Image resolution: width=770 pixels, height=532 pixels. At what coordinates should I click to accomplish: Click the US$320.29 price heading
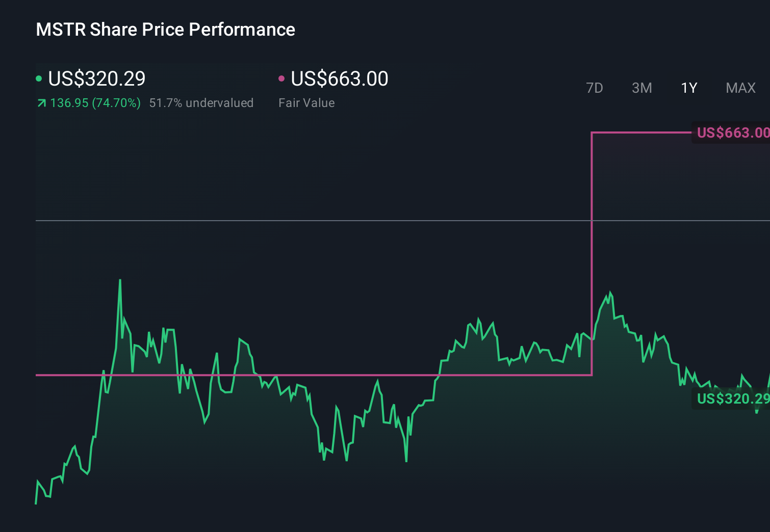click(97, 78)
